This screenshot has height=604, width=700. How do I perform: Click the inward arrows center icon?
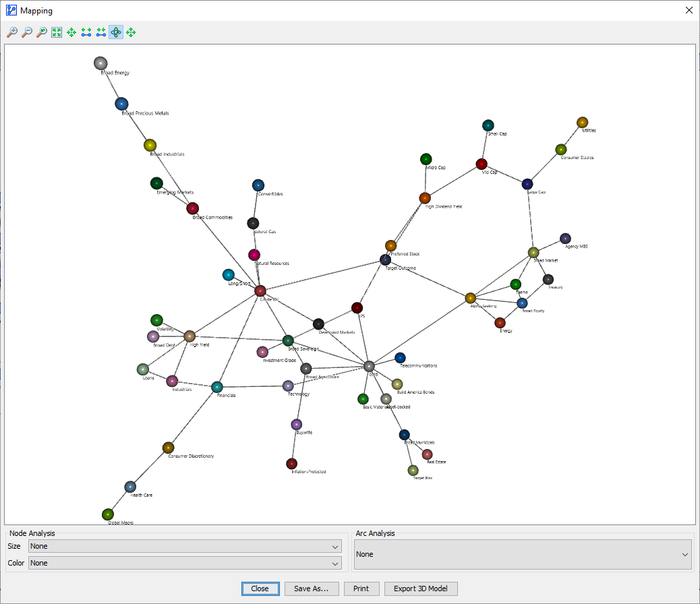point(71,32)
